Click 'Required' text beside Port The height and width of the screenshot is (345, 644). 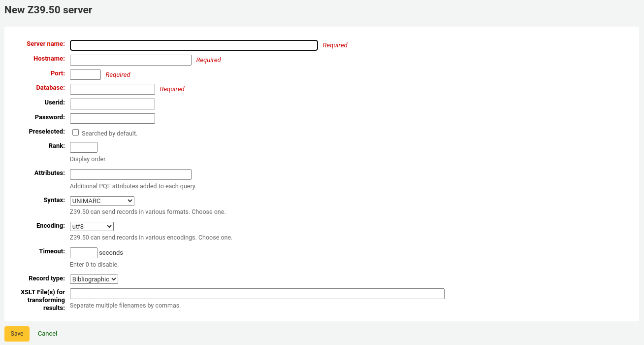118,75
